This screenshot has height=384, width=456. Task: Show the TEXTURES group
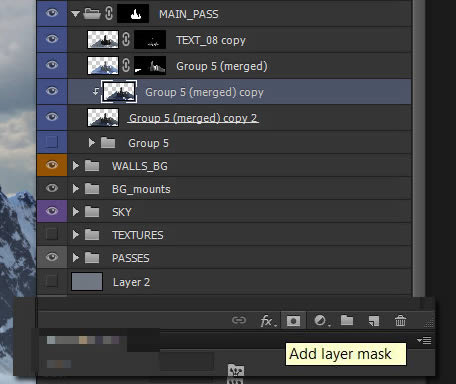(x=52, y=234)
